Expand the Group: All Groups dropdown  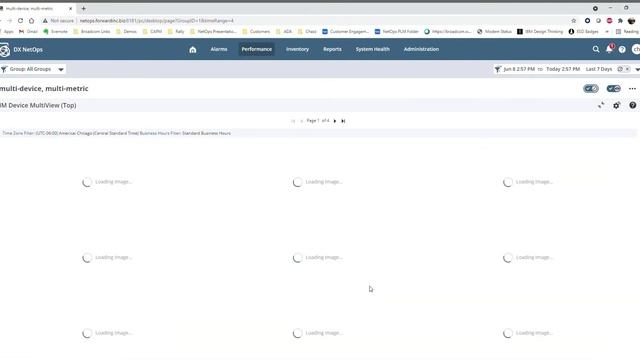[x=61, y=69]
